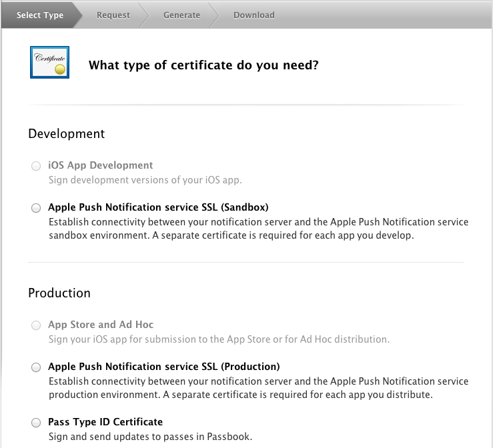The width and height of the screenshot is (493, 448).
Task: Click the 'What type of certificate do you need?' heading
Action: pyautogui.click(x=203, y=65)
